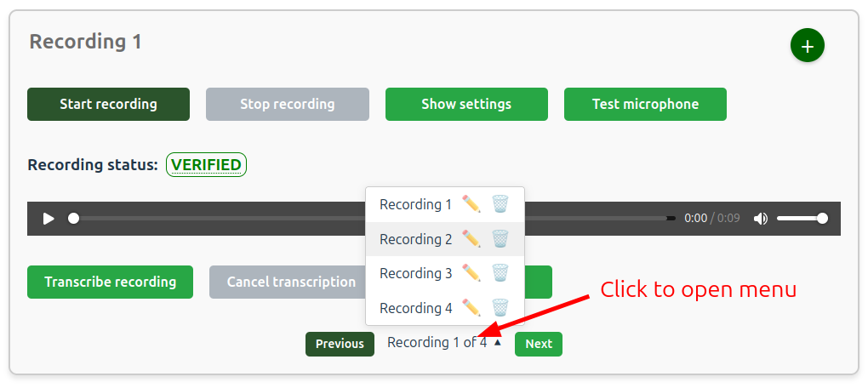Adjust the audio volume slider
868x388 pixels.
tap(800, 219)
